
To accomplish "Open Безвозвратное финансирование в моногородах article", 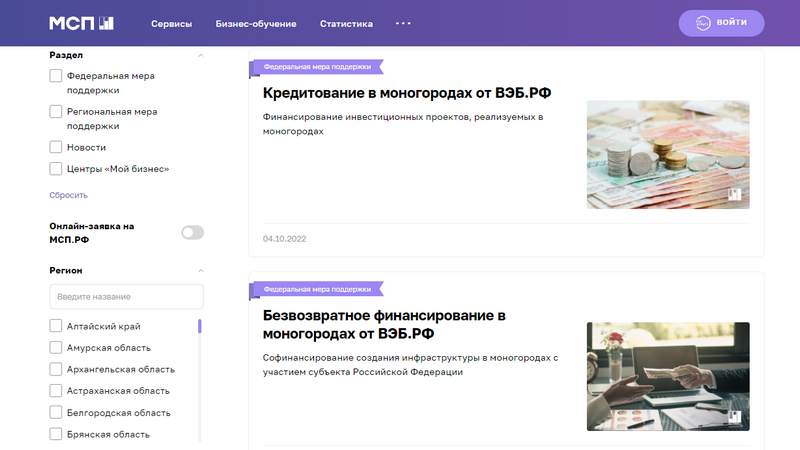I will (x=384, y=324).
